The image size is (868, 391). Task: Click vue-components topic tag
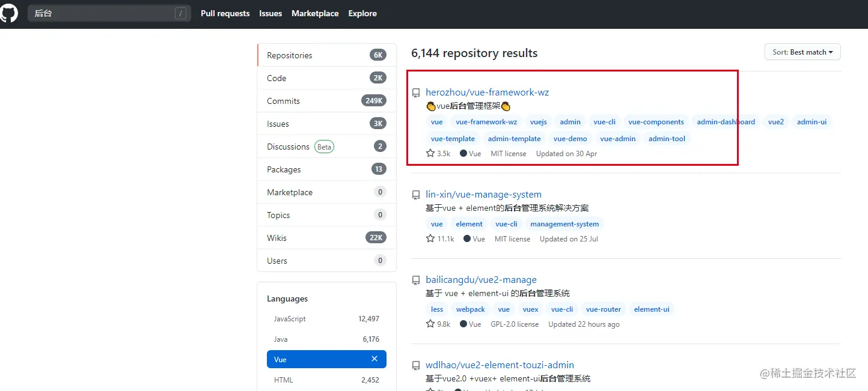656,122
